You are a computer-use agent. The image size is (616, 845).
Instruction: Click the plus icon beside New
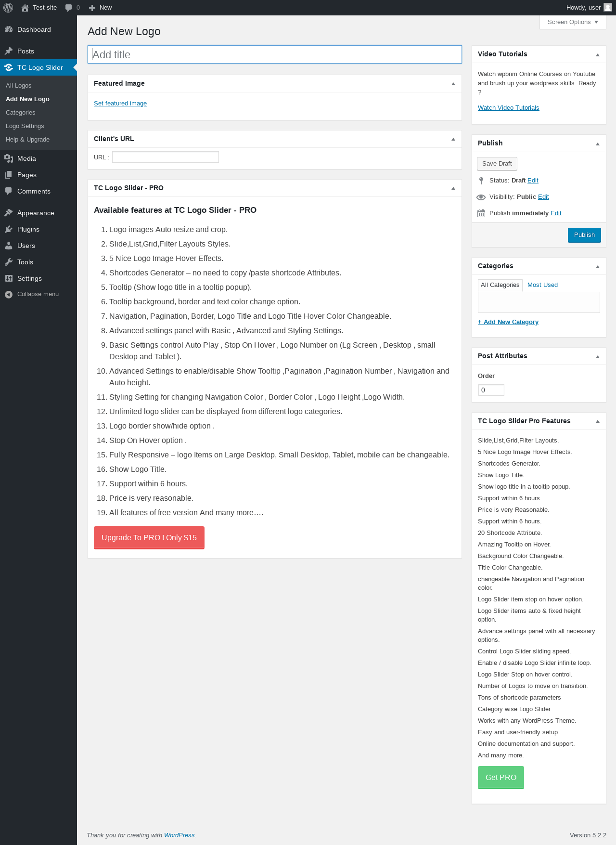(x=92, y=8)
